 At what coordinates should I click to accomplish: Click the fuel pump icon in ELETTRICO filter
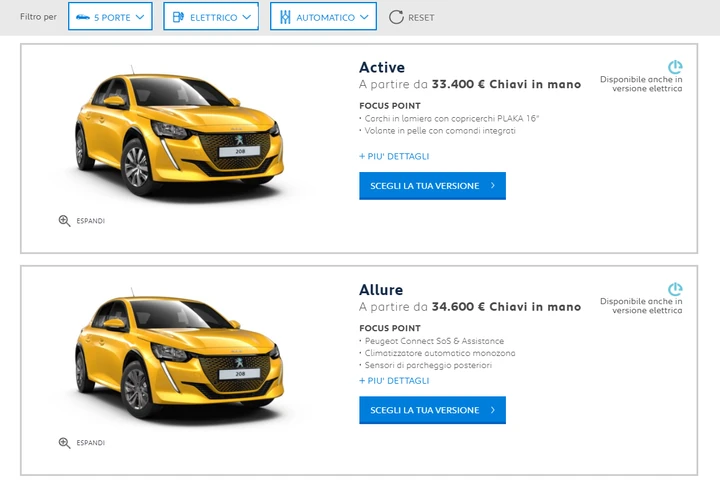[178, 17]
